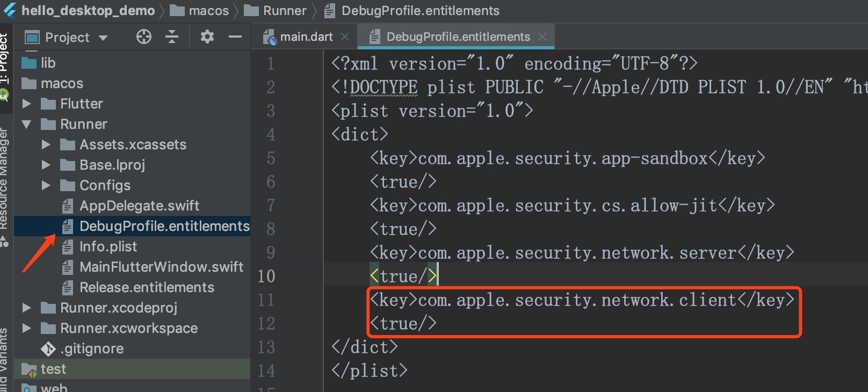Click the AppDelegate.swift file icon

[x=67, y=206]
